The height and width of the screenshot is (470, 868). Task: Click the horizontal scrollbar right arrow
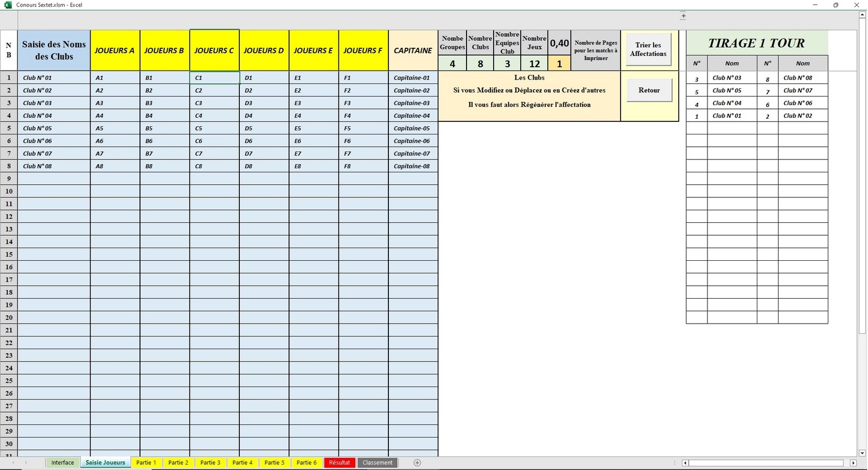pyautogui.click(x=853, y=463)
